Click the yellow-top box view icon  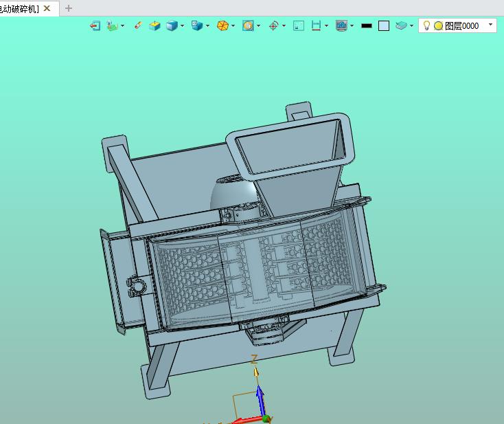click(x=154, y=25)
